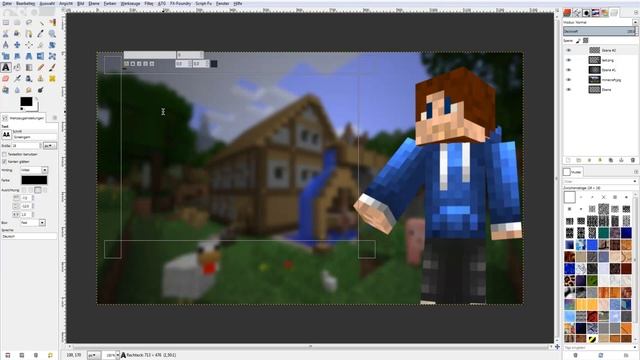The height and width of the screenshot is (360, 640).
Task: Click the AA font selection button
Action: point(6,134)
